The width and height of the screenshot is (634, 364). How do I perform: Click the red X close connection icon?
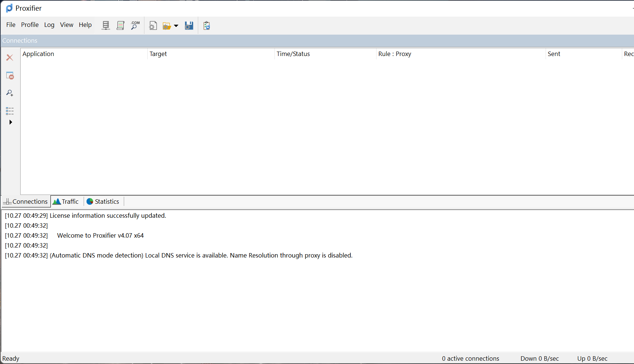tap(10, 57)
